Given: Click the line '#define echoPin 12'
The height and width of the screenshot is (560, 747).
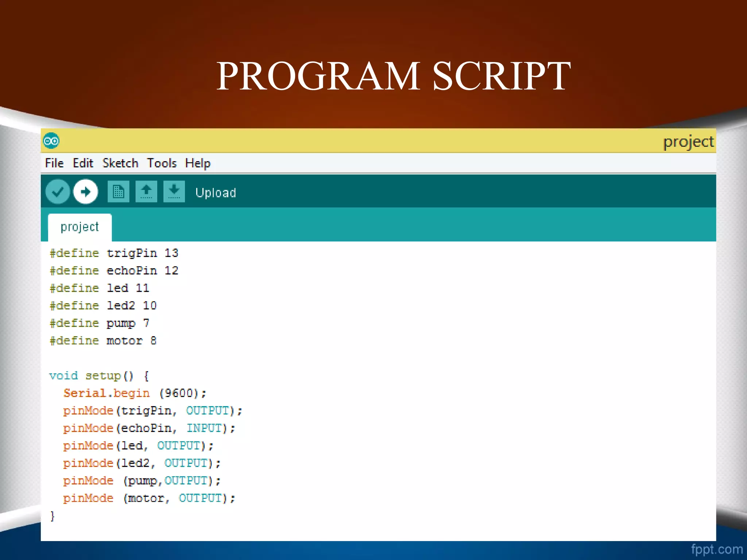Looking at the screenshot, I should tap(114, 271).
